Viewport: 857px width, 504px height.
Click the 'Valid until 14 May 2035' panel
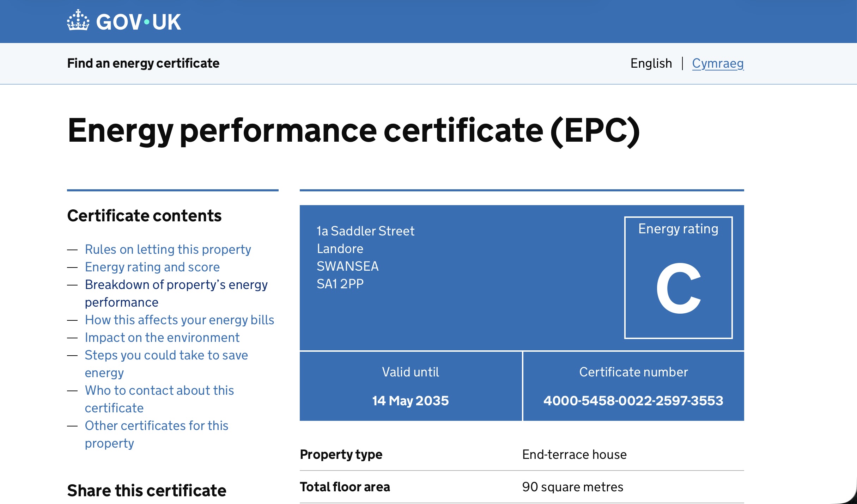(410, 386)
